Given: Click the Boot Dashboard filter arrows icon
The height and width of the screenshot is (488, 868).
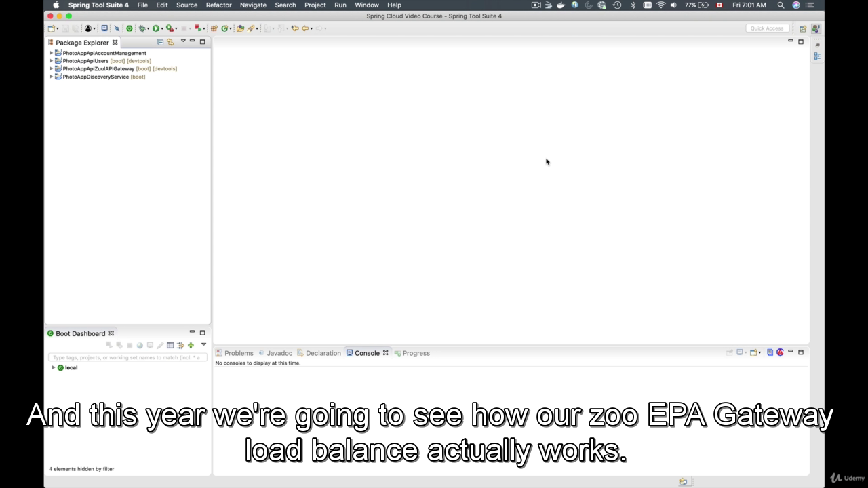Looking at the screenshot, I should pyautogui.click(x=180, y=346).
